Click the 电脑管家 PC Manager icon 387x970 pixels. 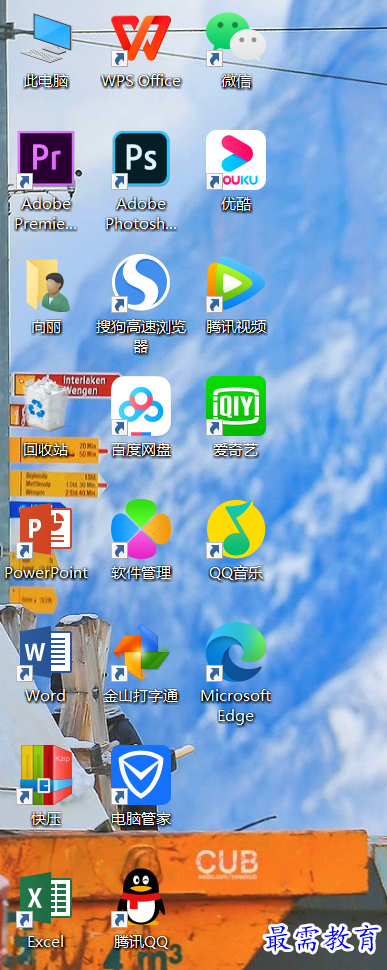tap(141, 775)
